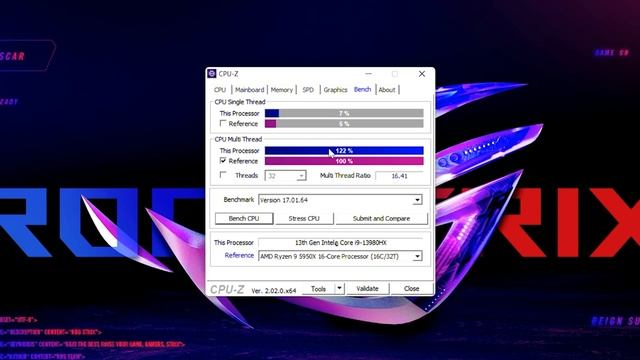Image resolution: width=640 pixels, height=360 pixels.
Task: Click the blue Reference link label
Action: pyautogui.click(x=239, y=256)
